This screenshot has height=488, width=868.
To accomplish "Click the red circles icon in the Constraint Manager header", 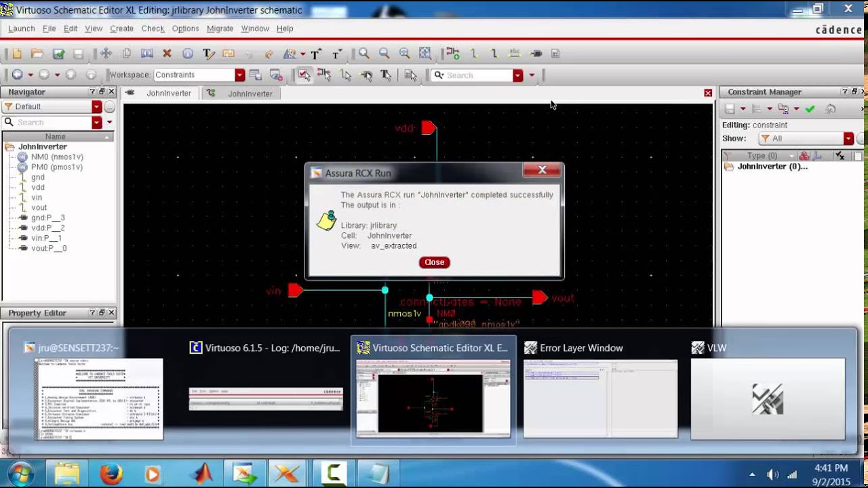I will [x=804, y=156].
